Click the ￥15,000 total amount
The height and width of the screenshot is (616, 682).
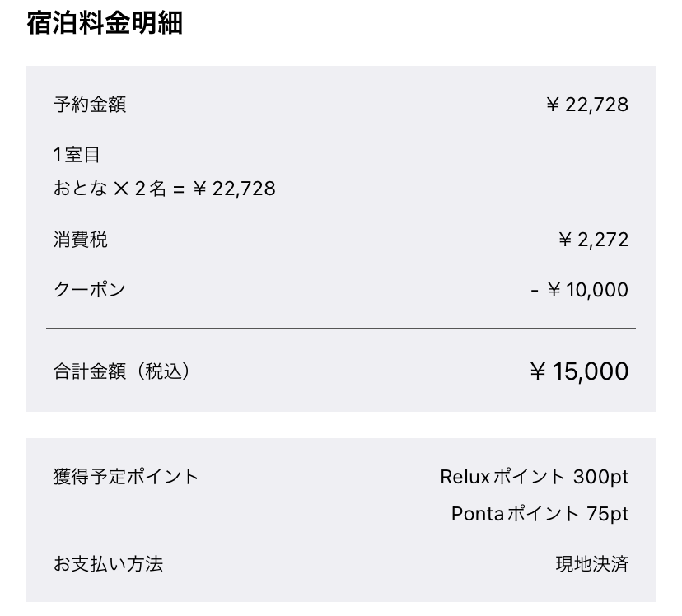[579, 371]
